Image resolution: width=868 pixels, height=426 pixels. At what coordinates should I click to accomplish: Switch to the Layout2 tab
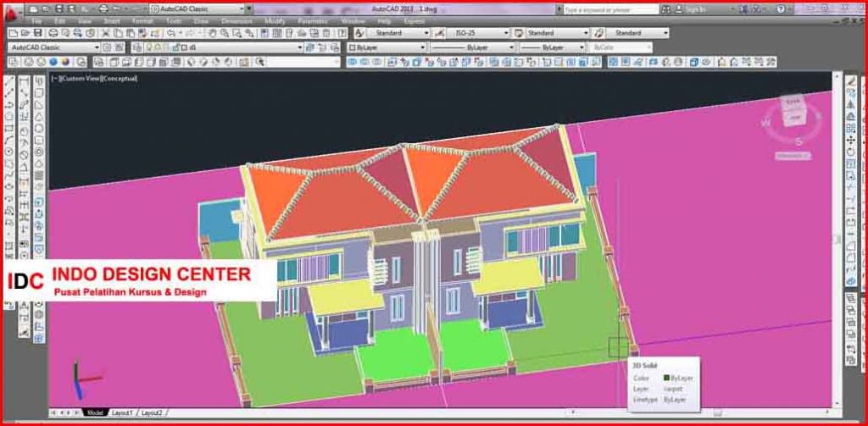point(152,412)
